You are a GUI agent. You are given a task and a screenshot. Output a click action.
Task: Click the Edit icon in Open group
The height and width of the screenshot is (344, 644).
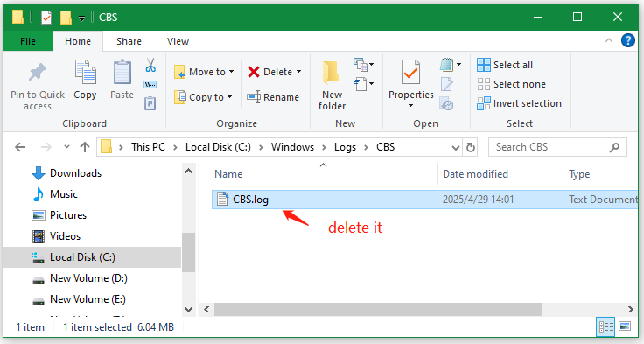(x=447, y=84)
